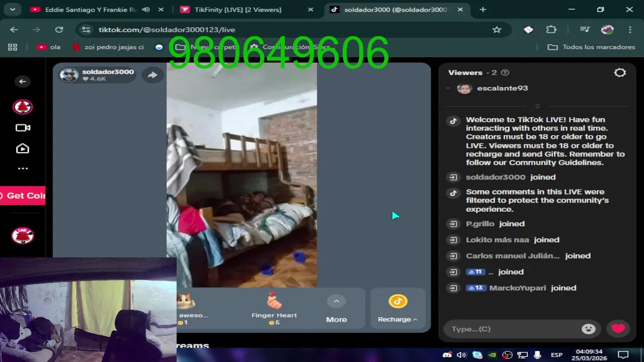Open the tab search dropdown arrow
Screen dimensions: 644x362
coord(12,10)
